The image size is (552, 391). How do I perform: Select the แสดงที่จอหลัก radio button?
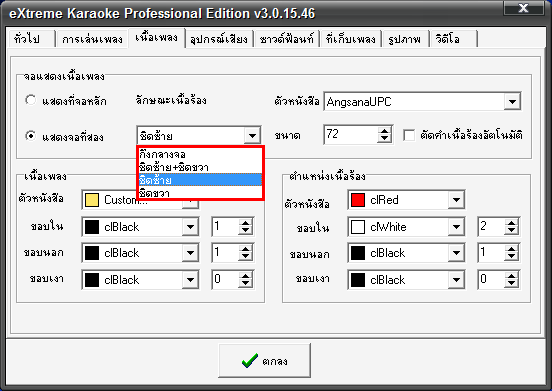[x=31, y=100]
